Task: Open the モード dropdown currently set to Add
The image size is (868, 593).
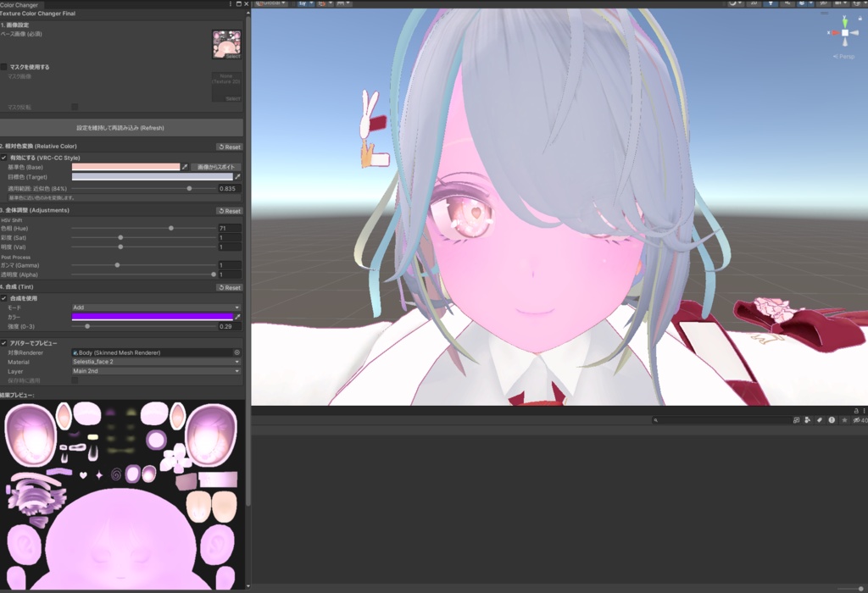Action: 155,308
